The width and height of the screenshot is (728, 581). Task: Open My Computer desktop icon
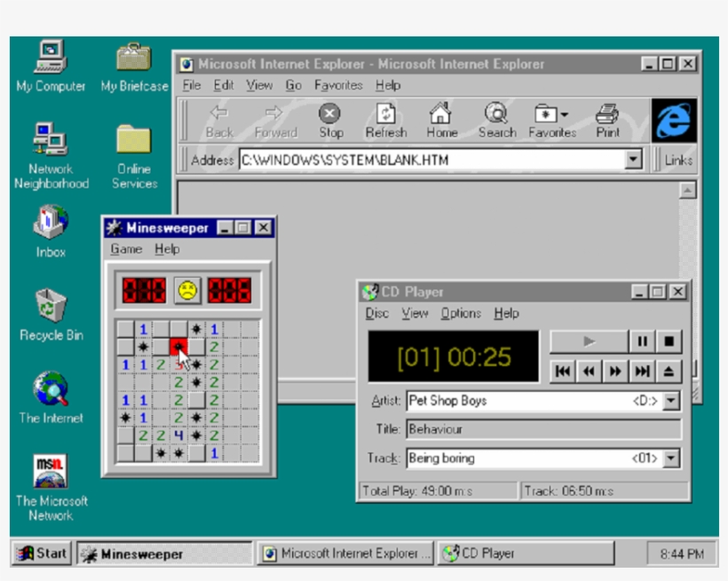point(51,66)
